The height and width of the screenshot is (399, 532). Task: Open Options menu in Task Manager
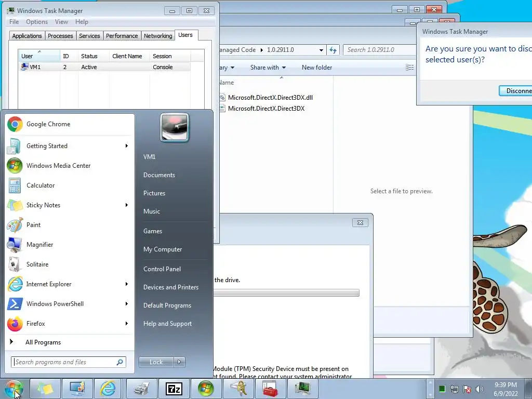point(37,22)
